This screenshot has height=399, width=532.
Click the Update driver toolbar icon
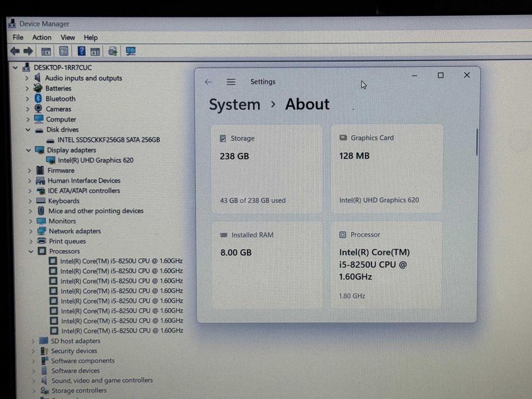(113, 51)
